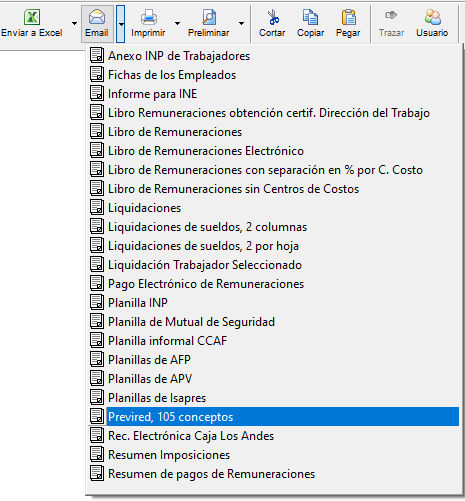Click document icon beside Liquidaciones
465x501 pixels.
click(x=97, y=207)
